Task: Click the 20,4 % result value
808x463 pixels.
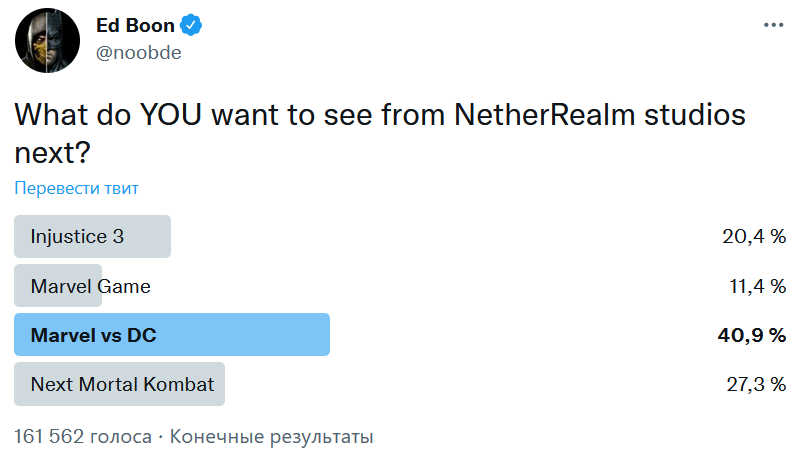Action: click(x=754, y=237)
